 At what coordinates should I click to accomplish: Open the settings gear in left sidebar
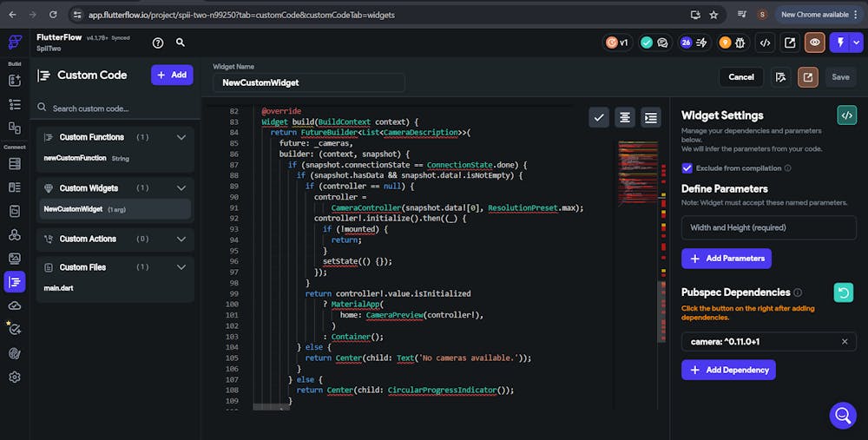click(x=14, y=377)
